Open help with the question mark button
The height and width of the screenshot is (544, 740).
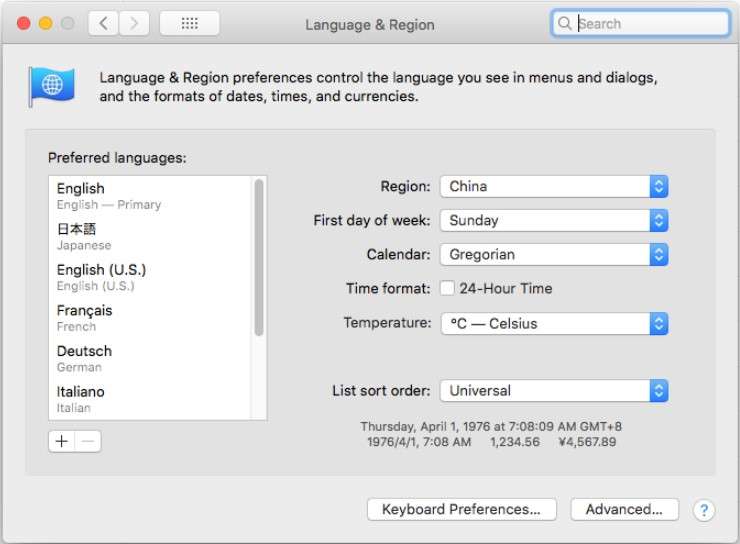tap(704, 510)
